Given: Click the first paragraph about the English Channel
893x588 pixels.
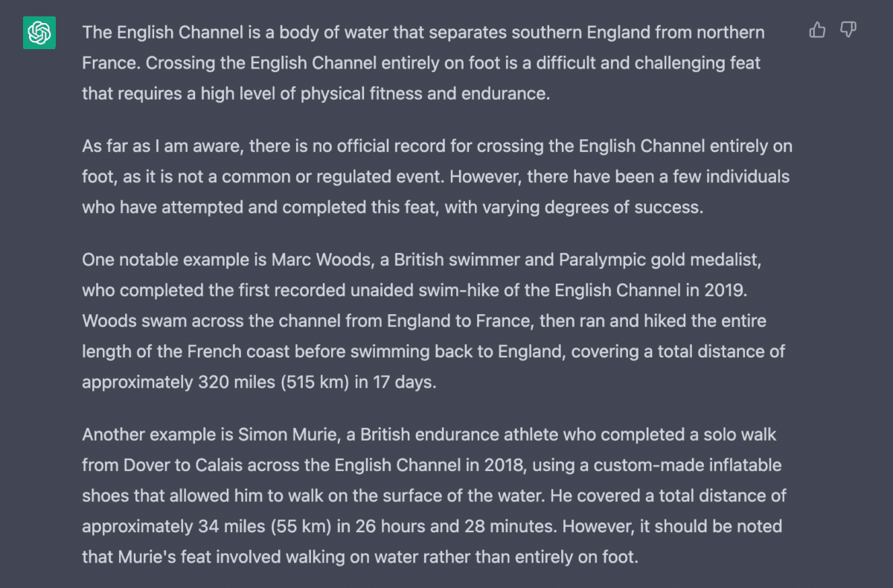Looking at the screenshot, I should (423, 64).
